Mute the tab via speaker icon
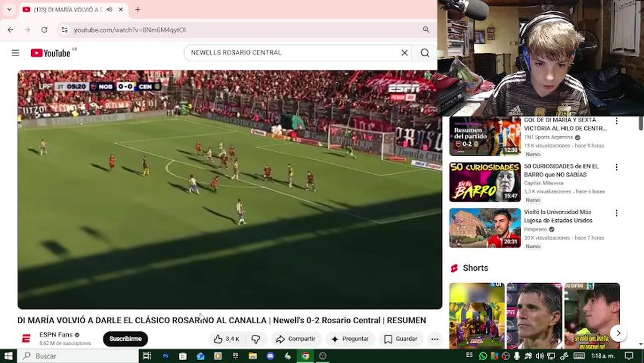644x363 pixels. coord(109,9)
